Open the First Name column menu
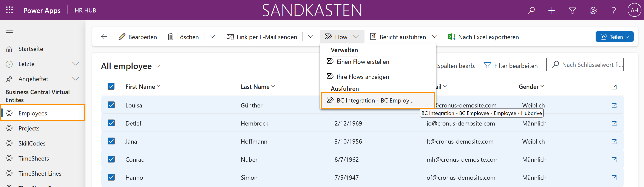This screenshot has width=644, height=187. 143,87
